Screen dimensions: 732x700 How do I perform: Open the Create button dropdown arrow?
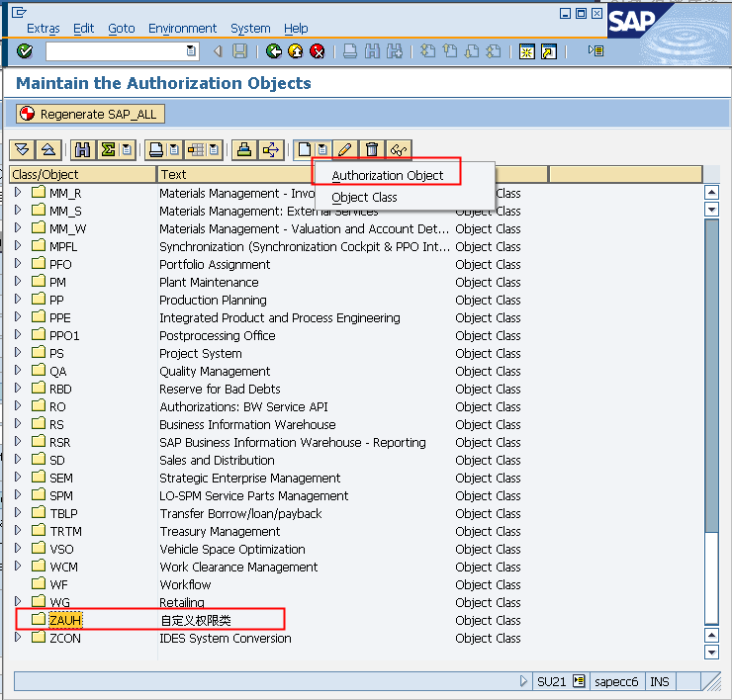[322, 150]
